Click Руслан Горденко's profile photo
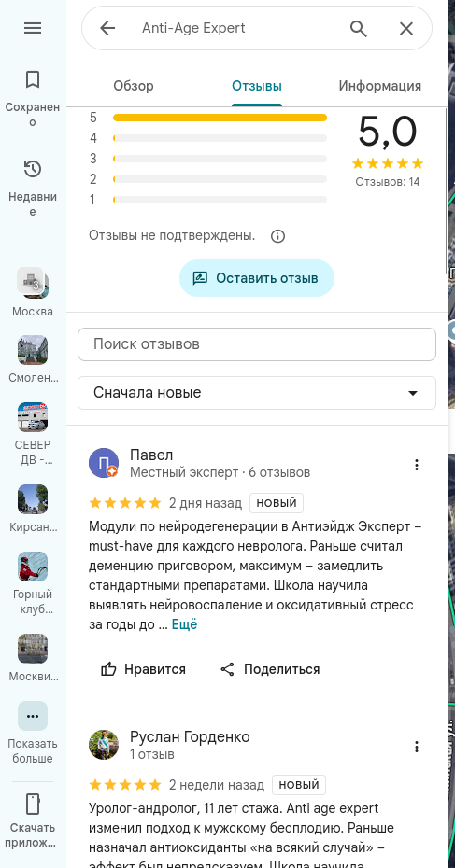The height and width of the screenshot is (868, 455). pyautogui.click(x=104, y=745)
